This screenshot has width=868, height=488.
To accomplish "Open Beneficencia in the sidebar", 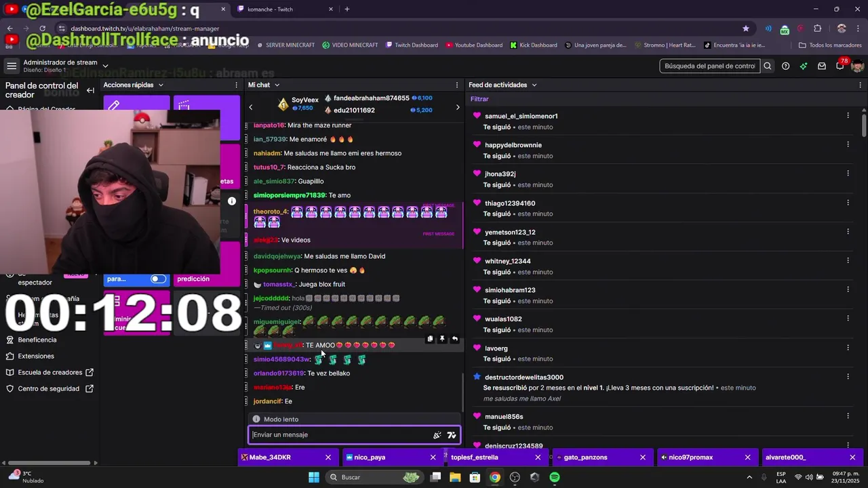I will 37,340.
